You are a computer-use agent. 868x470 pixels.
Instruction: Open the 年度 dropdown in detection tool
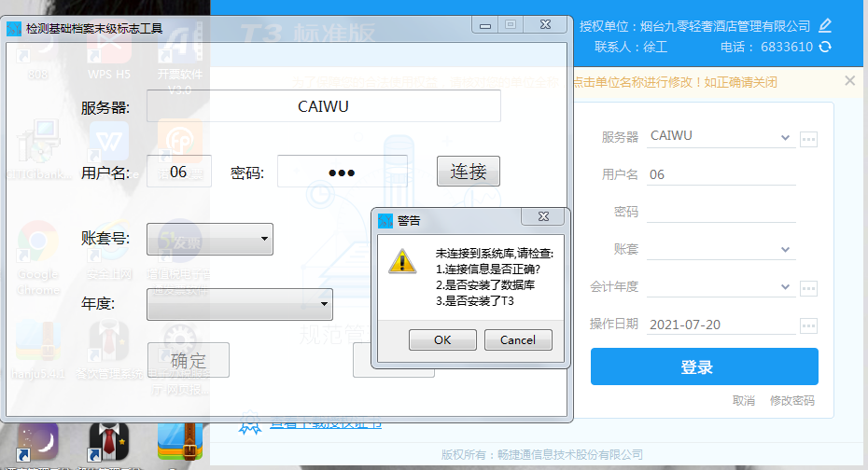pos(240,304)
